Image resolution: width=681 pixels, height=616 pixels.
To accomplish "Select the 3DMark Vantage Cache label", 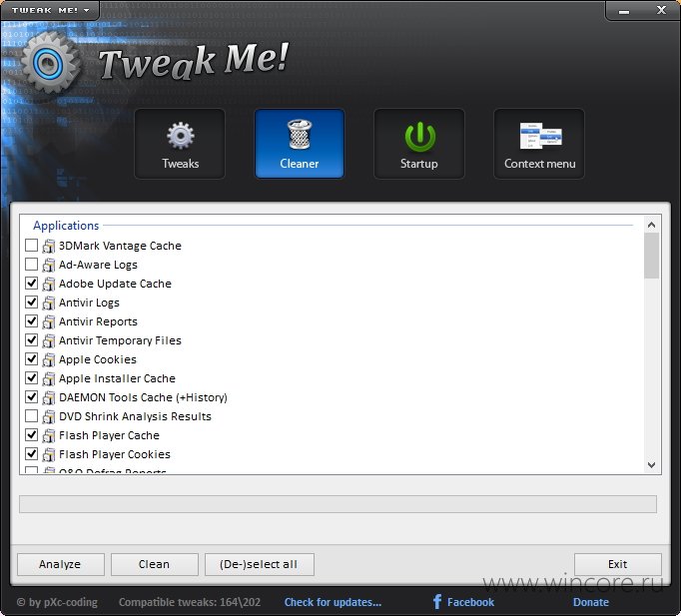I will click(120, 246).
